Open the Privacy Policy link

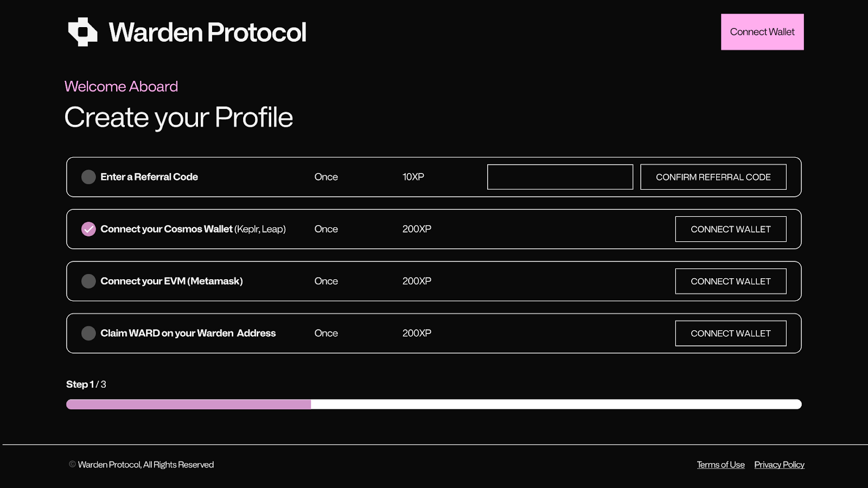pyautogui.click(x=779, y=465)
